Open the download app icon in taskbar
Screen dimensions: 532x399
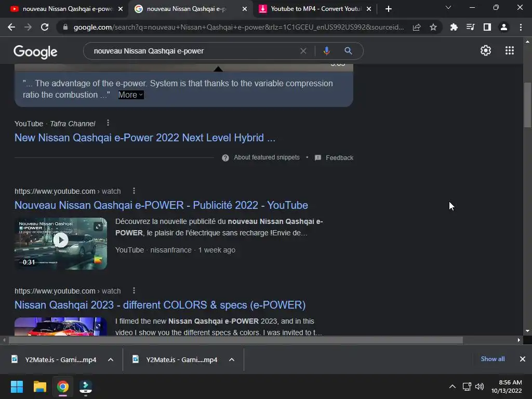pyautogui.click(x=86, y=387)
